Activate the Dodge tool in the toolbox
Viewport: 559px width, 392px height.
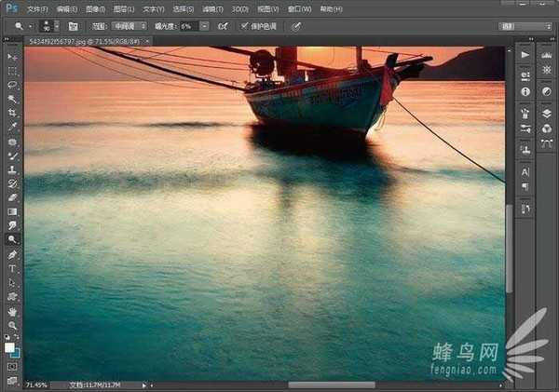point(12,238)
